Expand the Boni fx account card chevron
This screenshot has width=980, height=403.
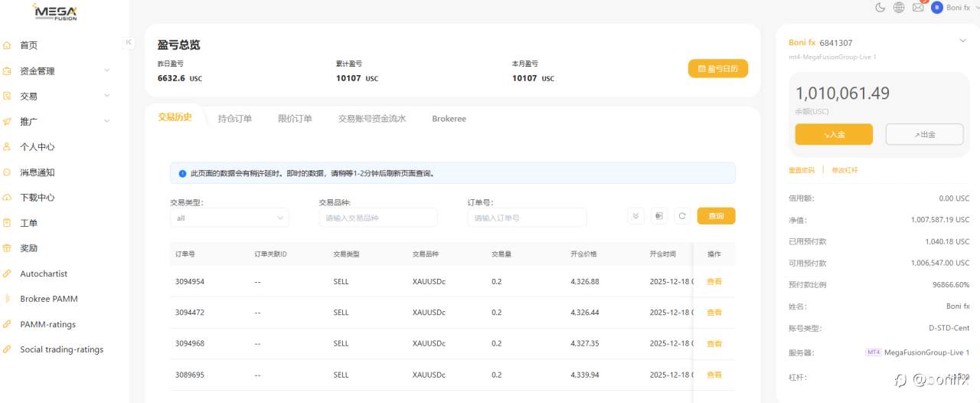tap(962, 41)
